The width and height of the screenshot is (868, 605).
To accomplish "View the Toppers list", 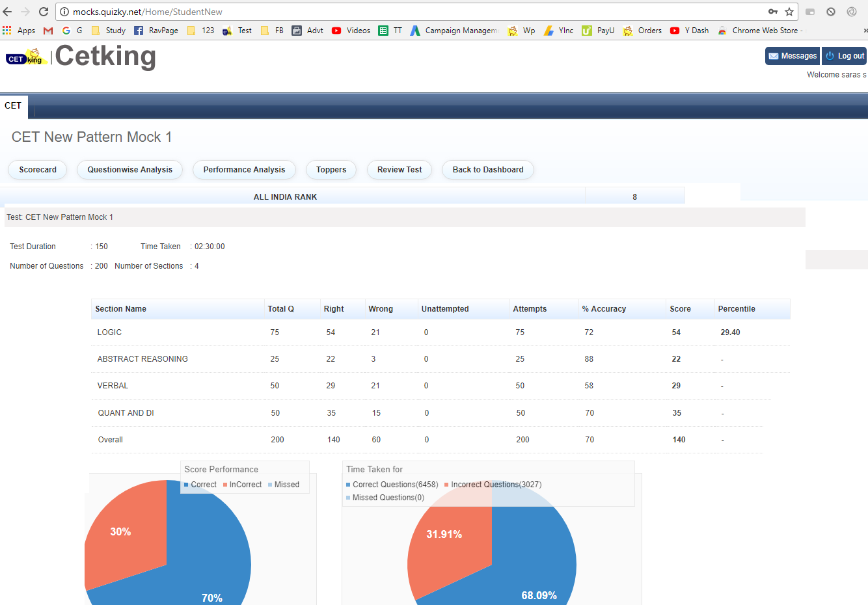I will coord(331,170).
